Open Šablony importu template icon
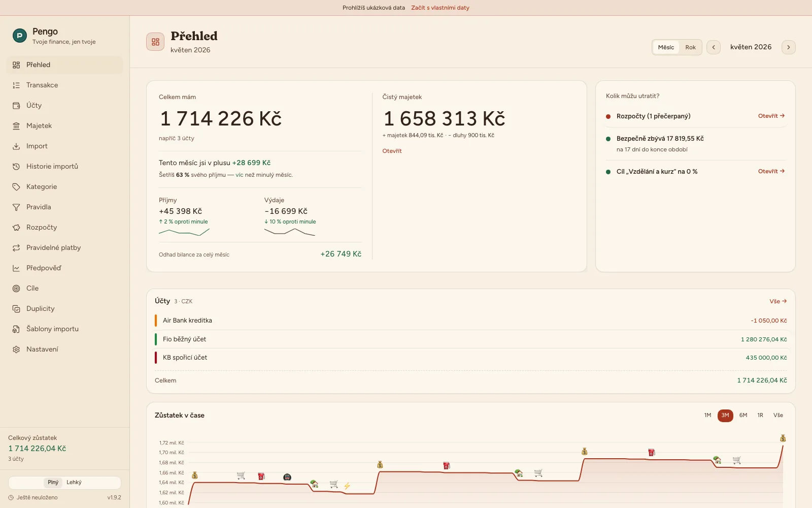 16,329
